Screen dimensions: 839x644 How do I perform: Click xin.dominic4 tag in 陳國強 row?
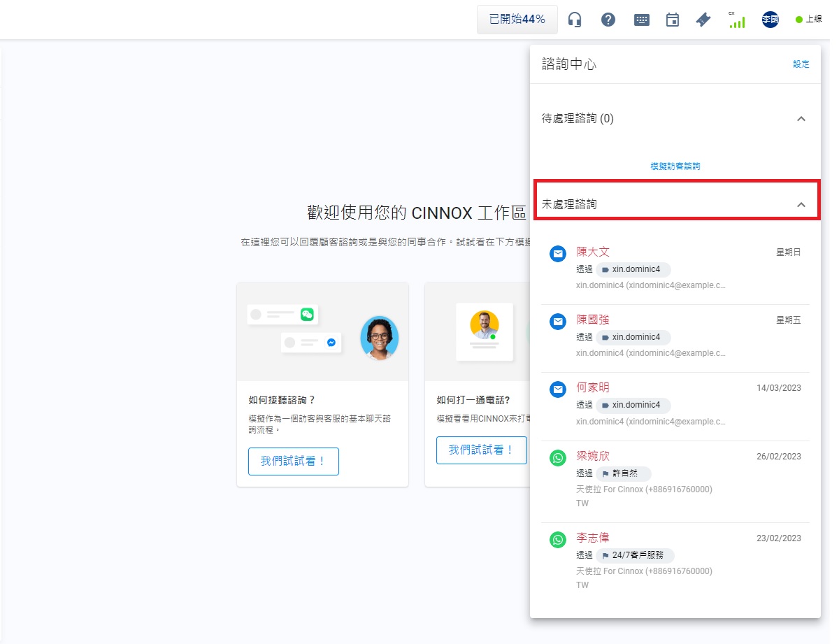point(633,337)
